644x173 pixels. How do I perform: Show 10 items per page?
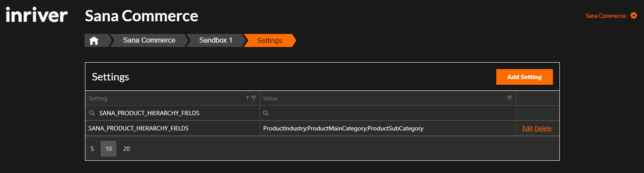coord(108,149)
